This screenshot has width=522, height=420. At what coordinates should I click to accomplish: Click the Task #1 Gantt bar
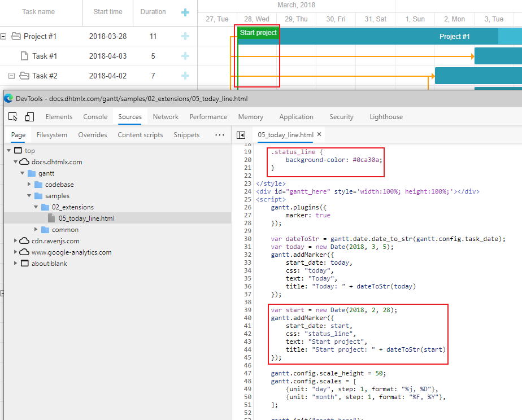tap(498, 56)
